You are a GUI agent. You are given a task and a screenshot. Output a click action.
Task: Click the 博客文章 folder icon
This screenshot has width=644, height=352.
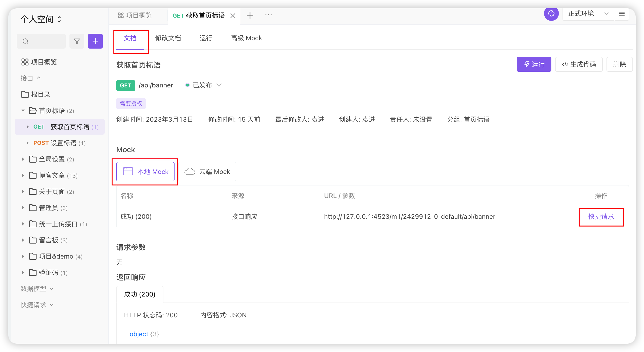pyautogui.click(x=33, y=175)
